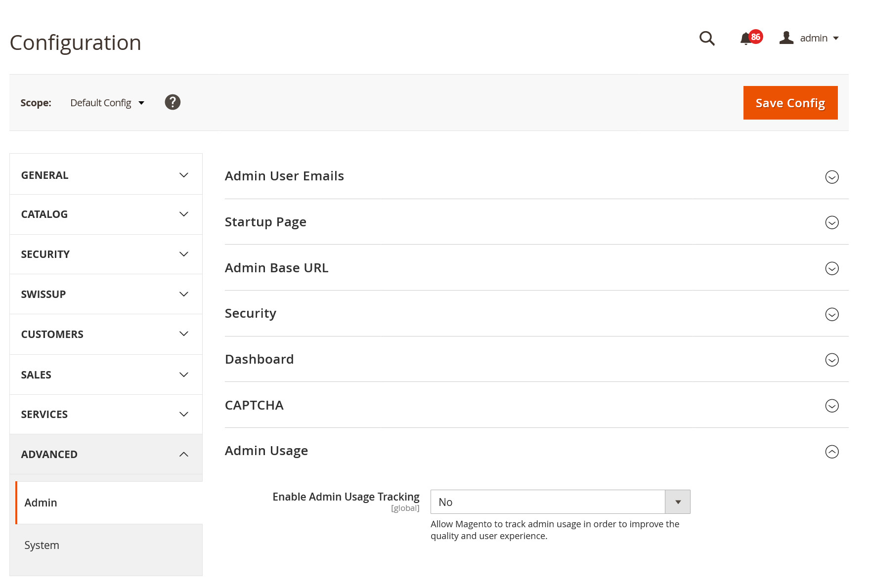Open Enable Admin Usage Tracking dropdown
Image resolution: width=871 pixels, height=588 pixels.
(560, 502)
